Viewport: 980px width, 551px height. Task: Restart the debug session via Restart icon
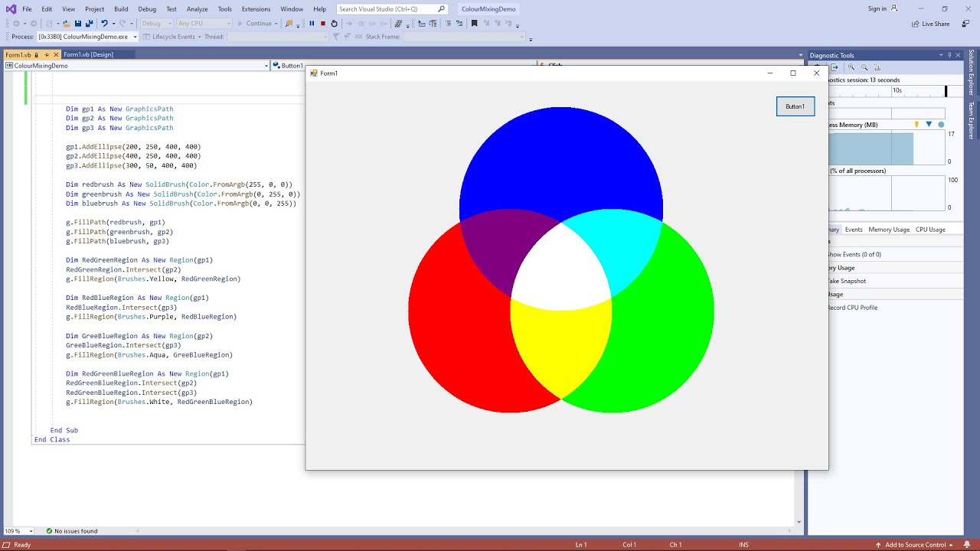pyautogui.click(x=335, y=23)
